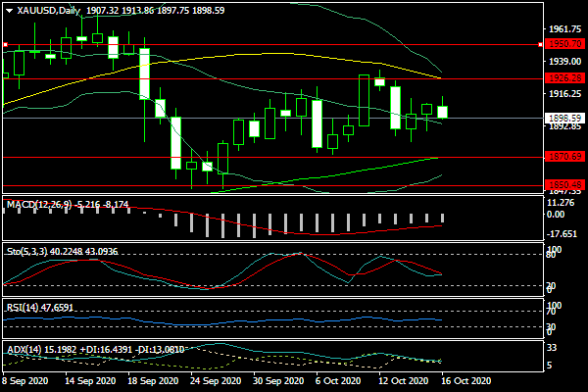Viewport: 588px width, 392px height.
Task: Select the 1926.26 red price tag
Action: 564,78
